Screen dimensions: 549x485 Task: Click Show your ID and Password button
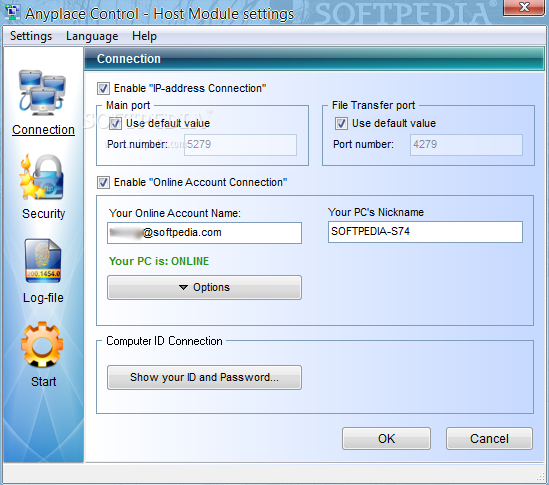204,377
